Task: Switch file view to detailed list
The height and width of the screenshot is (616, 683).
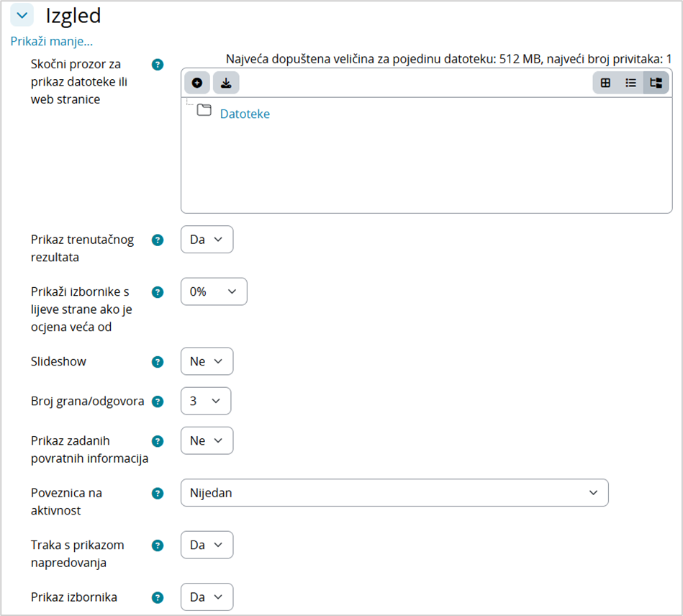Action: 630,83
